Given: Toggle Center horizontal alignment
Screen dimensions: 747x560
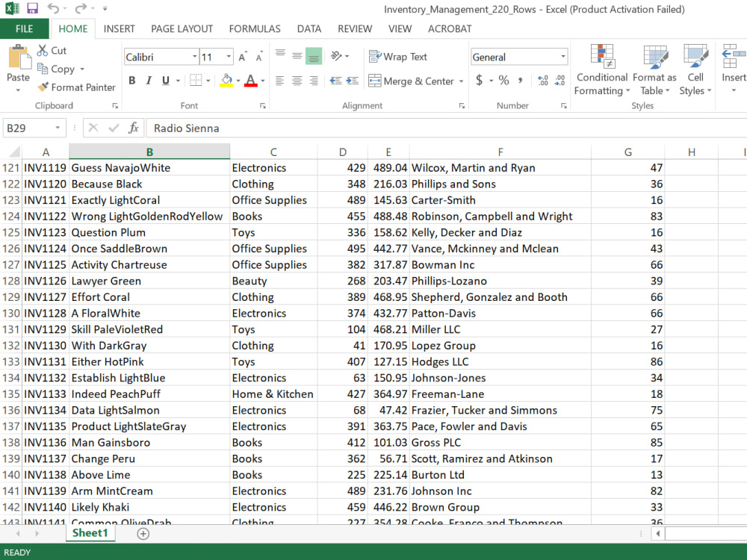Looking at the screenshot, I should coord(297,81).
